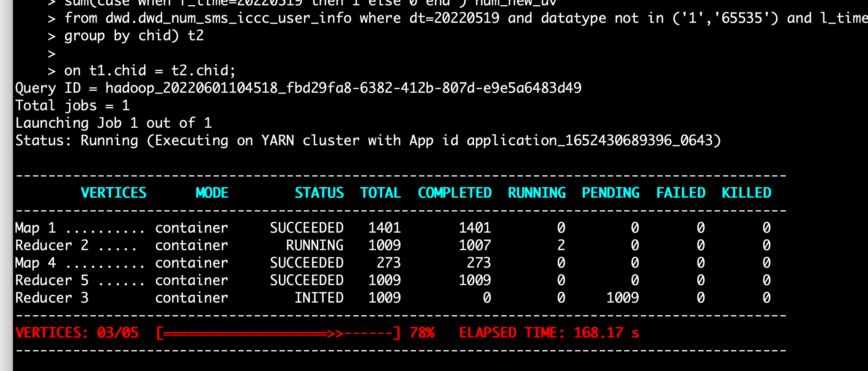Click the FAILED column header
868x371 pixels.
pos(681,193)
